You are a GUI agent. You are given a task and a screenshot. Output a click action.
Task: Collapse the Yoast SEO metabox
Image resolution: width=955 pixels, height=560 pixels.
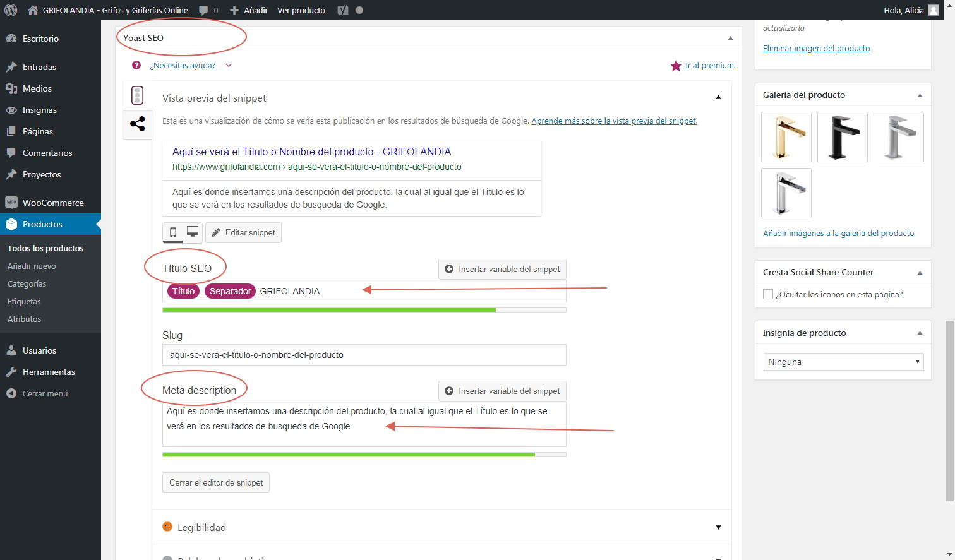[x=731, y=38]
